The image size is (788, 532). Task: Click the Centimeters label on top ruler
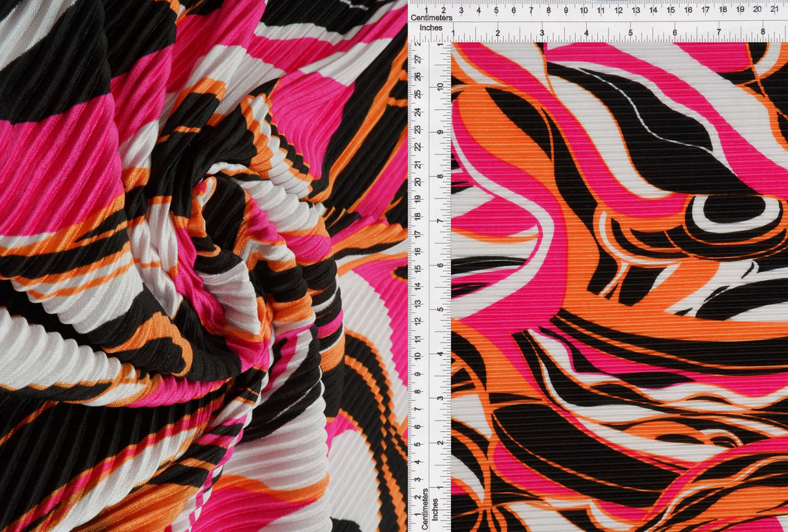[x=431, y=18]
